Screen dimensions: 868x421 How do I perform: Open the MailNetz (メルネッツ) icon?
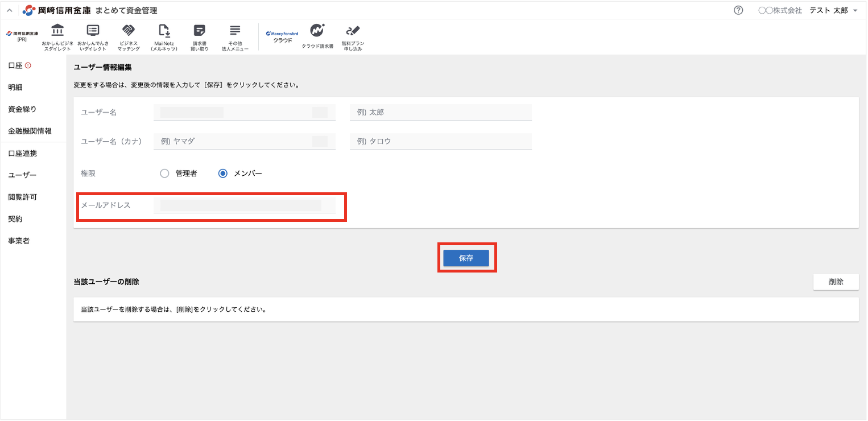point(164,38)
